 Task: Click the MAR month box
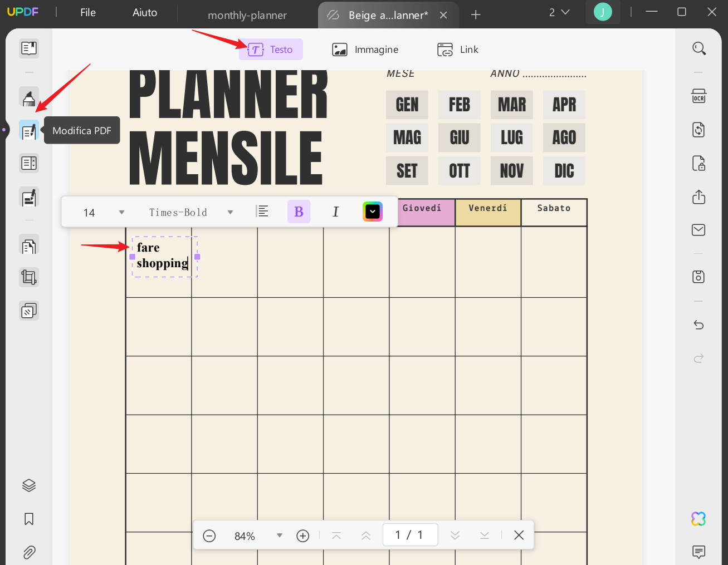point(512,105)
